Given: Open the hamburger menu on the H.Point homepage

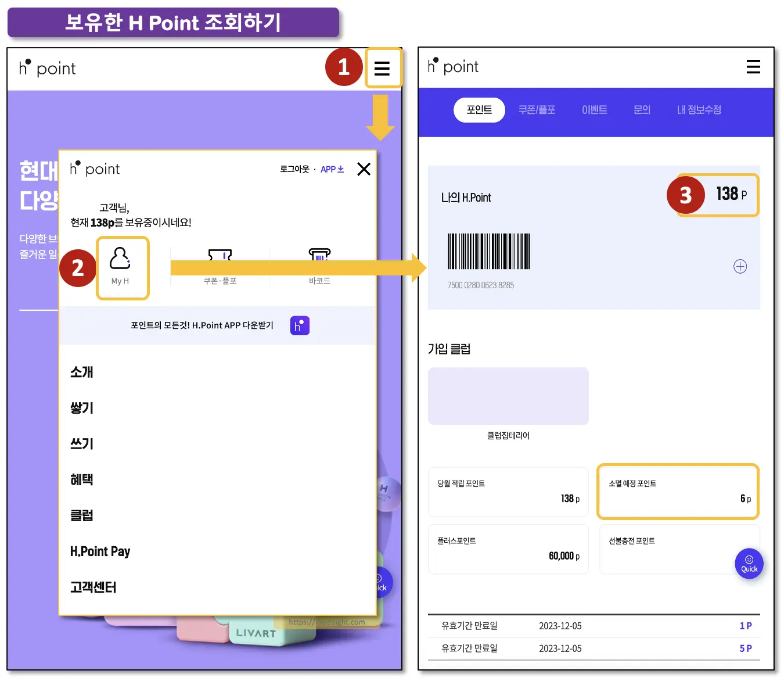Looking at the screenshot, I should [383, 67].
